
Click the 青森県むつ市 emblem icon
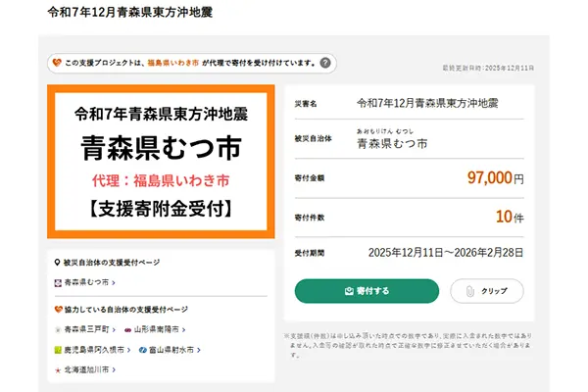[58, 282]
